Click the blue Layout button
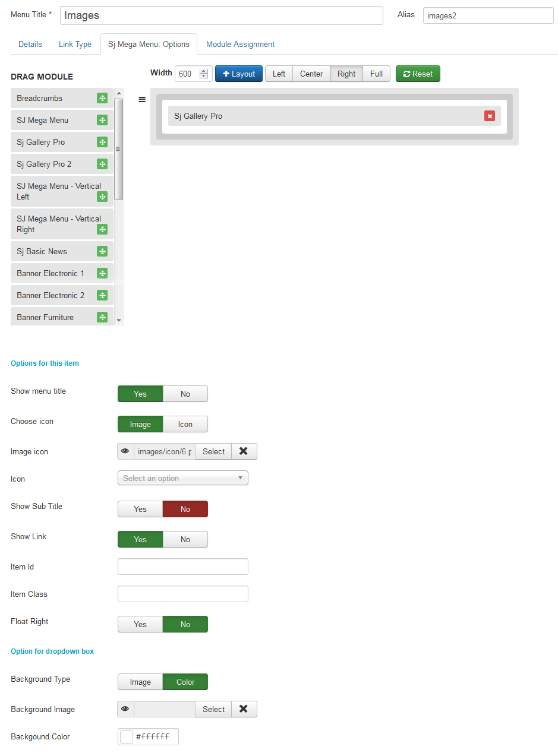The image size is (558, 756). 238,74
